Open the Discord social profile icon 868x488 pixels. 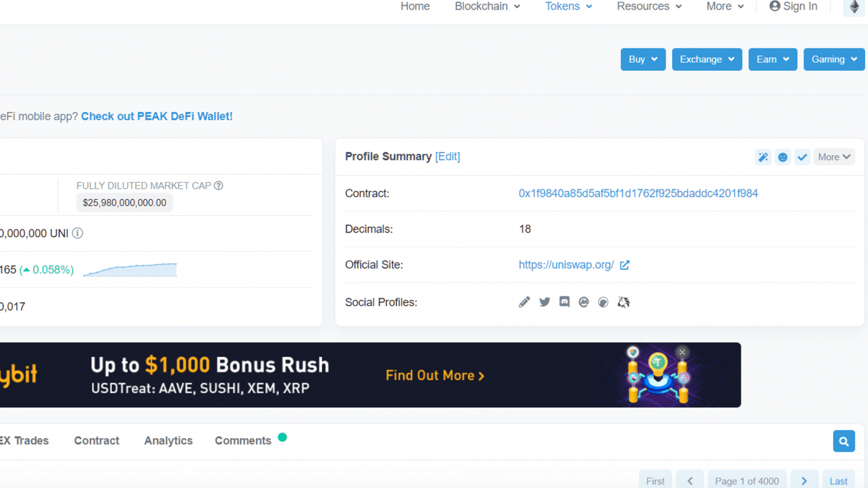coord(564,302)
